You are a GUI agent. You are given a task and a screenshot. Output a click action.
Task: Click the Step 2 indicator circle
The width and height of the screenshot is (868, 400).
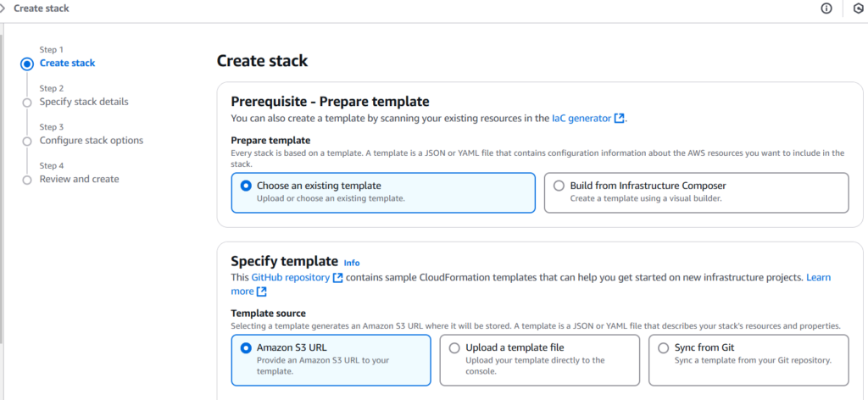pos(27,103)
